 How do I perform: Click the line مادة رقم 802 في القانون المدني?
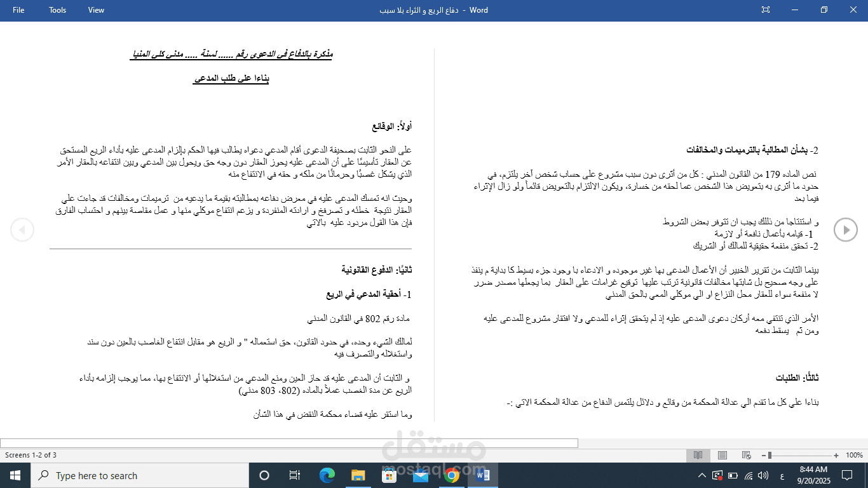pyautogui.click(x=360, y=319)
